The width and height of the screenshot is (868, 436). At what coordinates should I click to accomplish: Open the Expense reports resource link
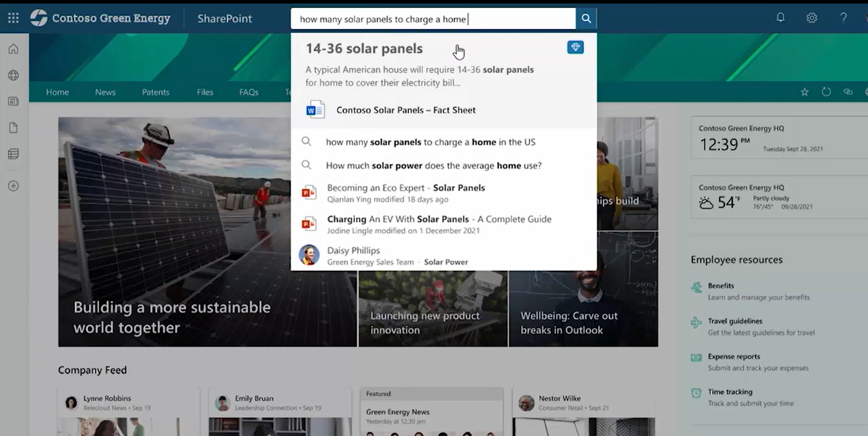pos(733,356)
